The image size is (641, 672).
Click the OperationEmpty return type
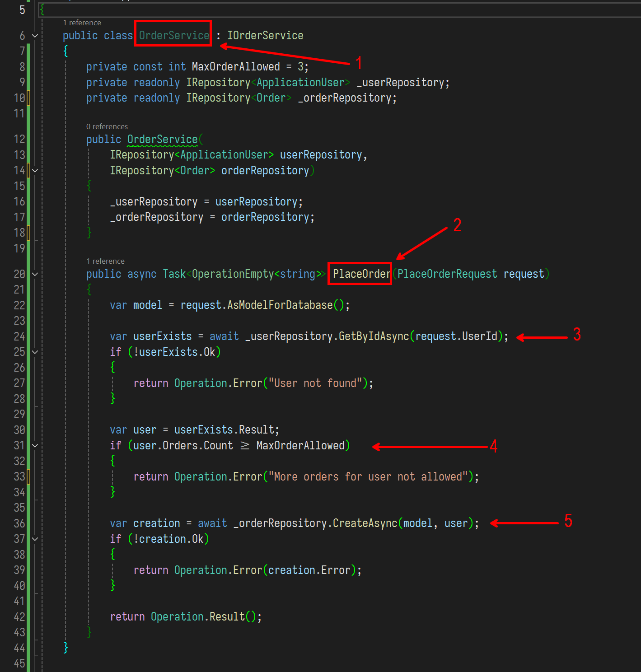coord(233,274)
